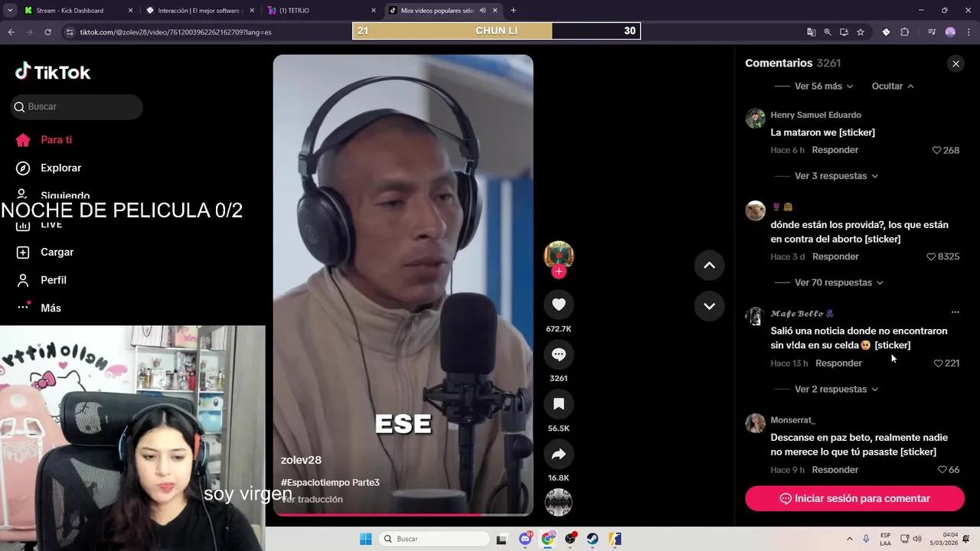Viewport: 980px width, 551px height.
Task: Like the video with the heart button
Action: [x=559, y=305]
